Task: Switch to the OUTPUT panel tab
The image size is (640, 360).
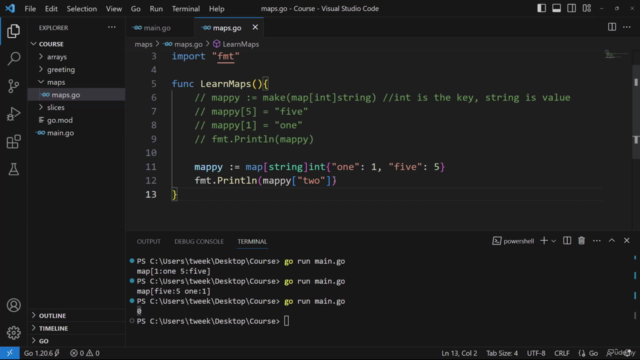Action: 149,241
